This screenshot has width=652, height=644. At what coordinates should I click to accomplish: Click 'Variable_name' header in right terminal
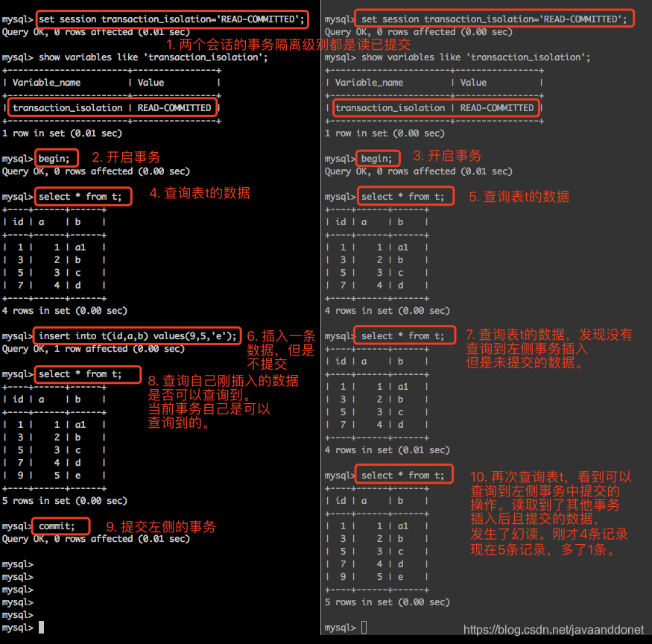pos(370,83)
